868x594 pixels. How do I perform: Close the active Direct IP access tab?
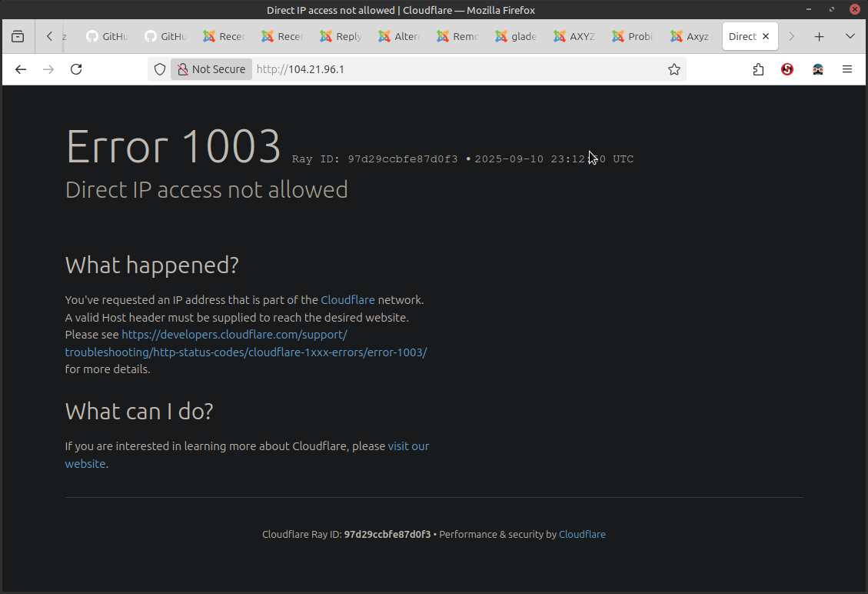click(766, 36)
